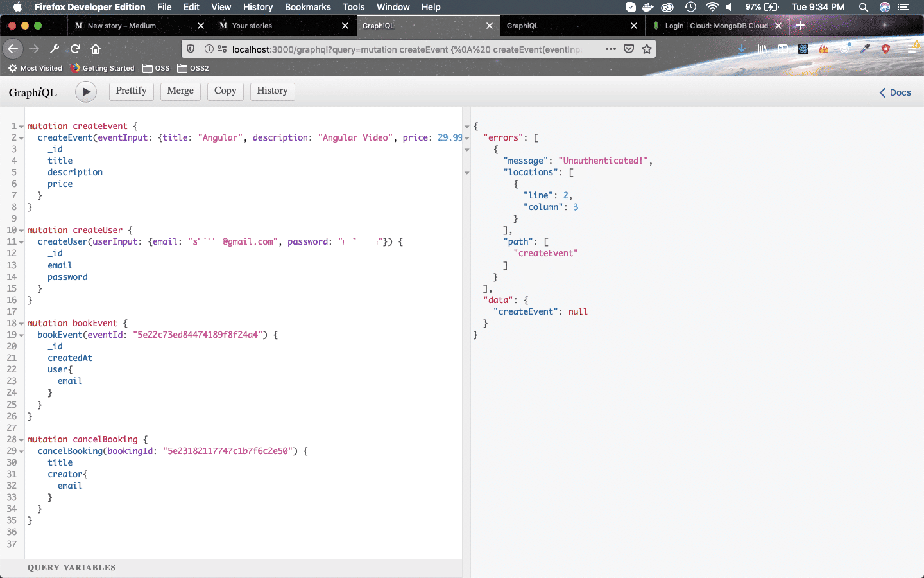This screenshot has width=924, height=578.
Task: Click the browser Forward arrow
Action: point(34,49)
